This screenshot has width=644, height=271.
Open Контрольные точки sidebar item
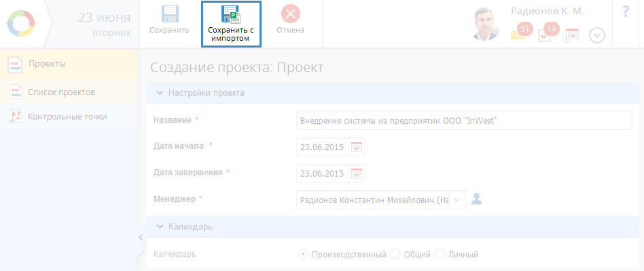tap(68, 117)
